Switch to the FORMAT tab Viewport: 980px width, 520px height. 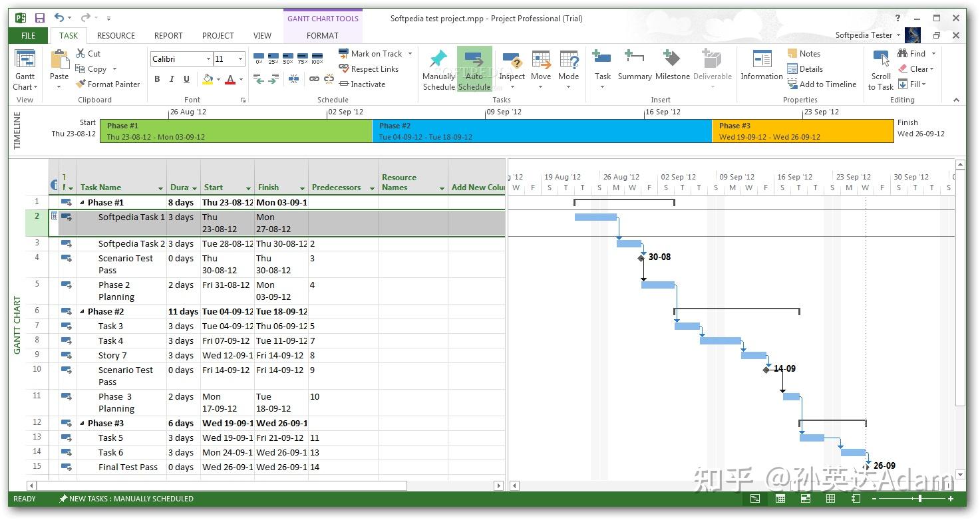[x=323, y=36]
